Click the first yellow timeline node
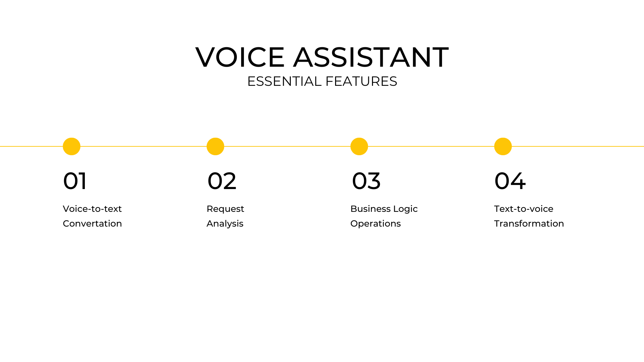 [72, 146]
